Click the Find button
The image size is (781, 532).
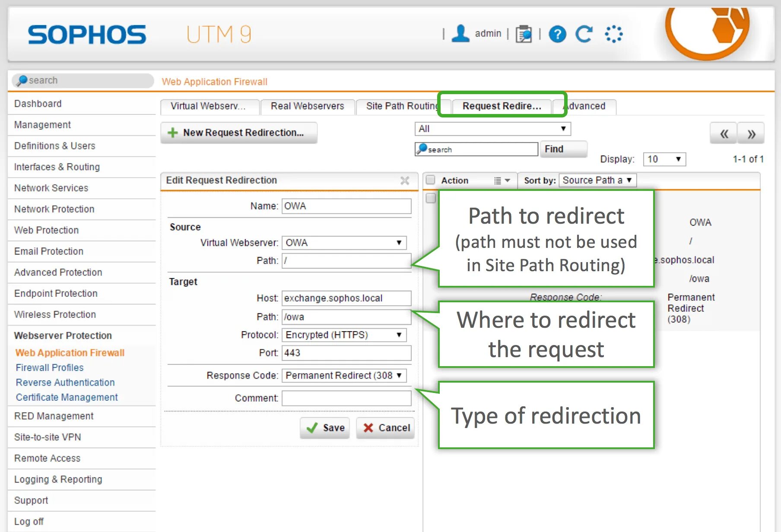point(563,149)
